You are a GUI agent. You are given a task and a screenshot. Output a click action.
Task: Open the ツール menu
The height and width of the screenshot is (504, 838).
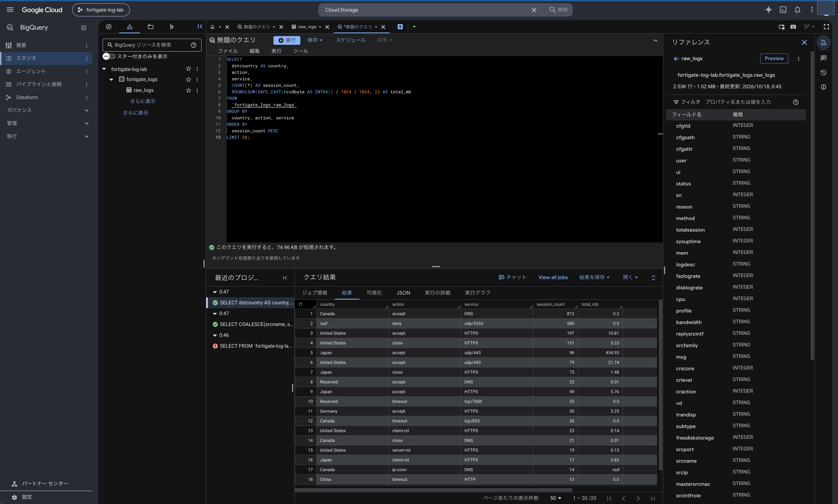(x=301, y=51)
